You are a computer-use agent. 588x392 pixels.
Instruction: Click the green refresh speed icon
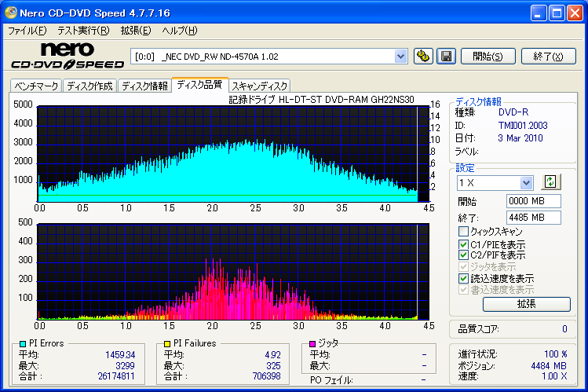550,182
